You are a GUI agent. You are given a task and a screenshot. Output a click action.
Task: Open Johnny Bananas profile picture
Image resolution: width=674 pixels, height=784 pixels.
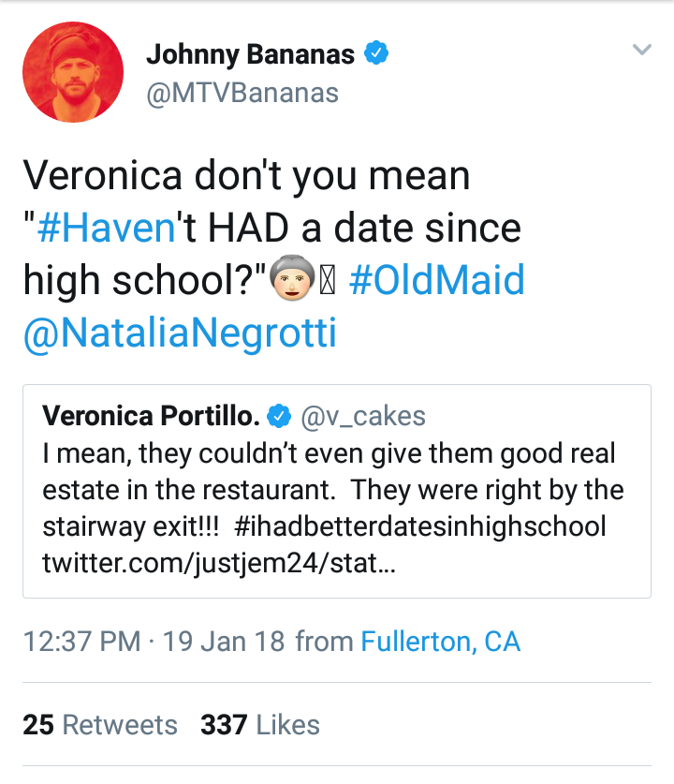[x=73, y=71]
